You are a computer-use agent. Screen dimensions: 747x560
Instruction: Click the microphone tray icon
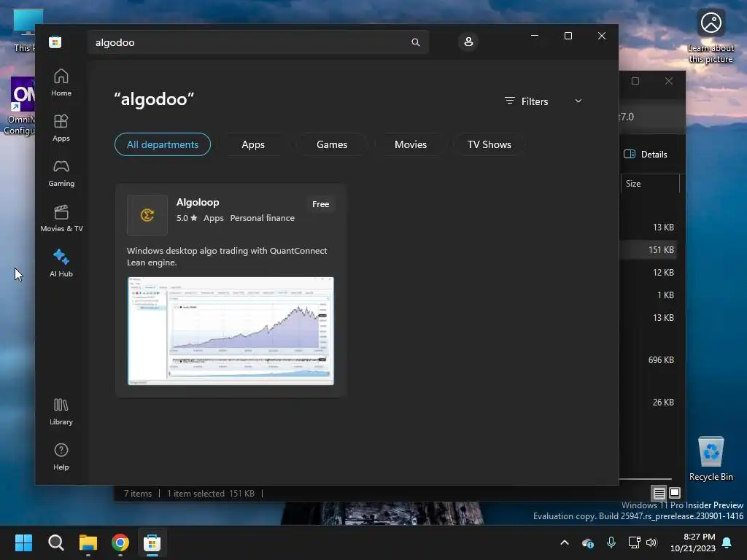611,542
